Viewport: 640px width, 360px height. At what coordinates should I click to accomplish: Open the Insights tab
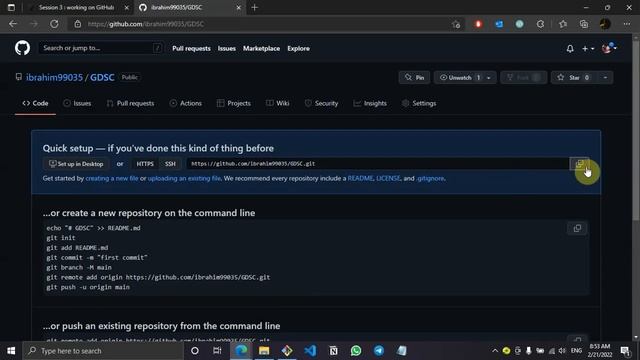pos(370,103)
